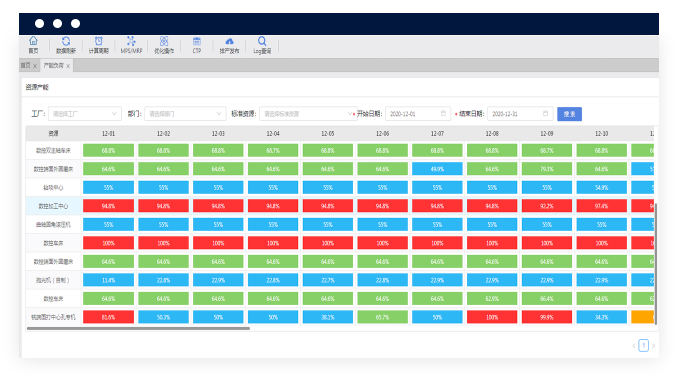679x380 pixels.
Task: Click the 12-06 column header
Action: (382, 134)
